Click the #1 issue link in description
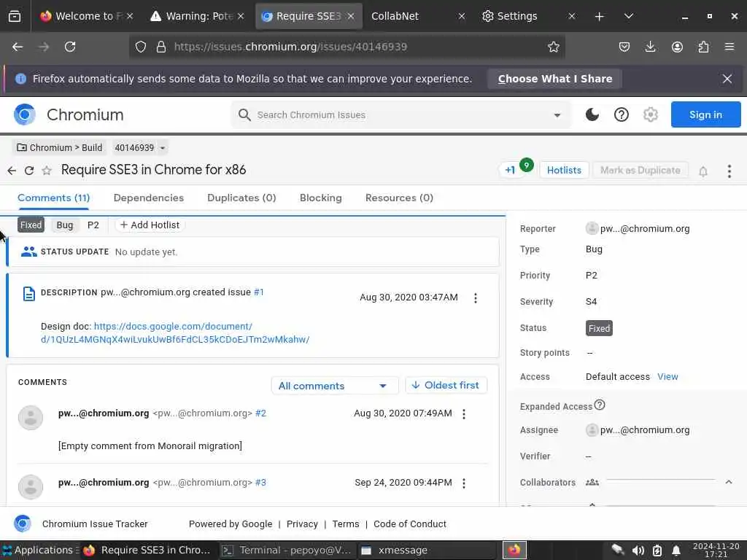This screenshot has height=560, width=747. 259,292
